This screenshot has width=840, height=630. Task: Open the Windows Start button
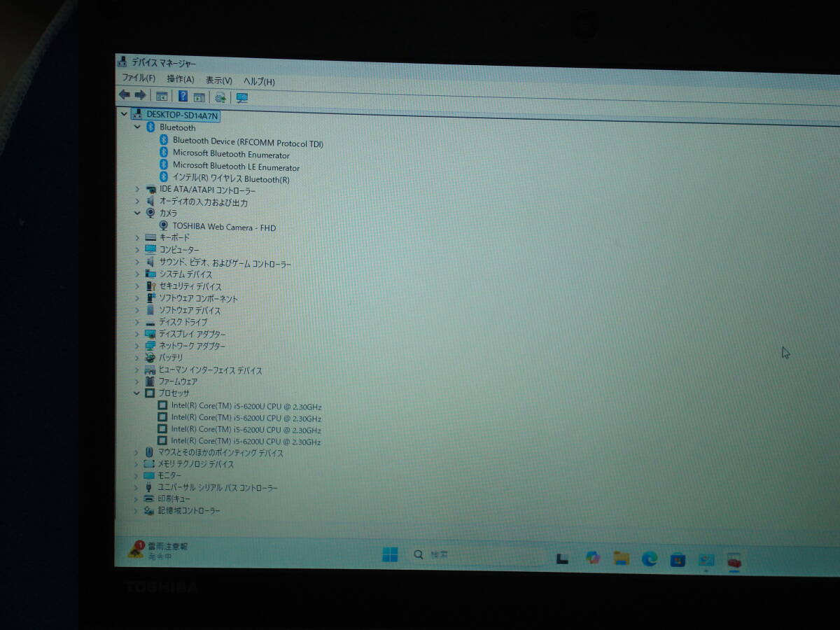coord(390,554)
